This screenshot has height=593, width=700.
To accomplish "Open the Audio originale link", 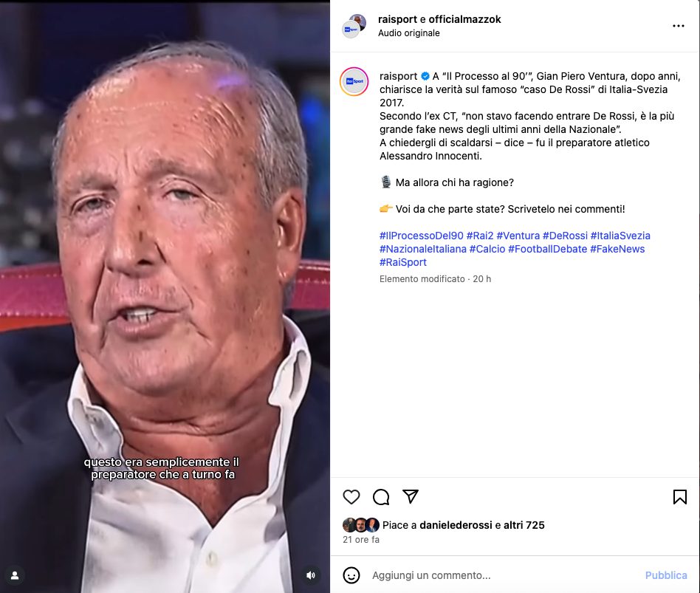I will [x=408, y=33].
